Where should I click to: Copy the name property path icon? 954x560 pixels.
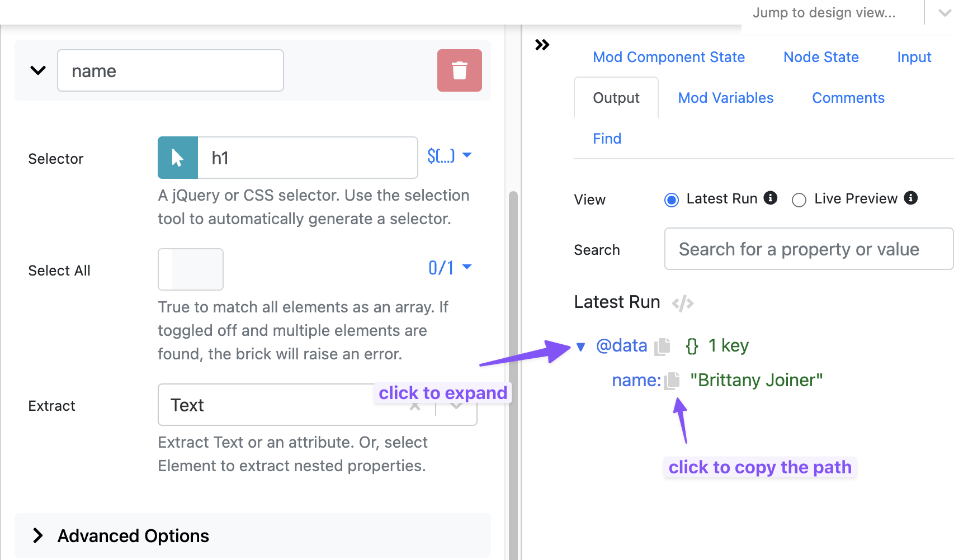pos(672,381)
